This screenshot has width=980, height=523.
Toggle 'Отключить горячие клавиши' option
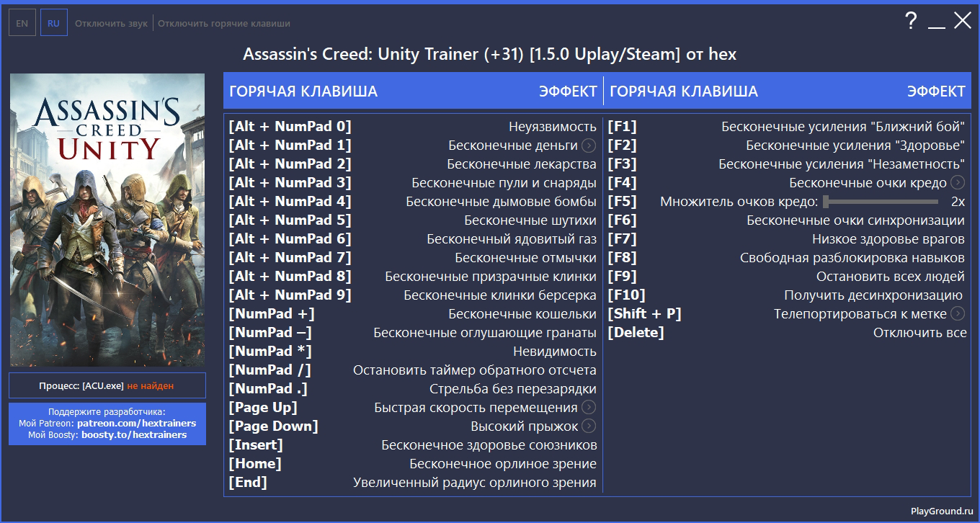click(x=224, y=23)
